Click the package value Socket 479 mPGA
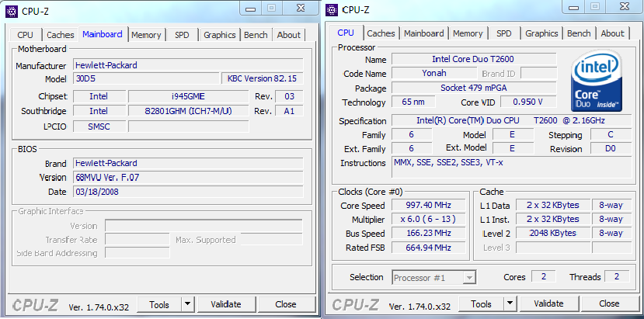The width and height of the screenshot is (644, 319). click(x=474, y=88)
